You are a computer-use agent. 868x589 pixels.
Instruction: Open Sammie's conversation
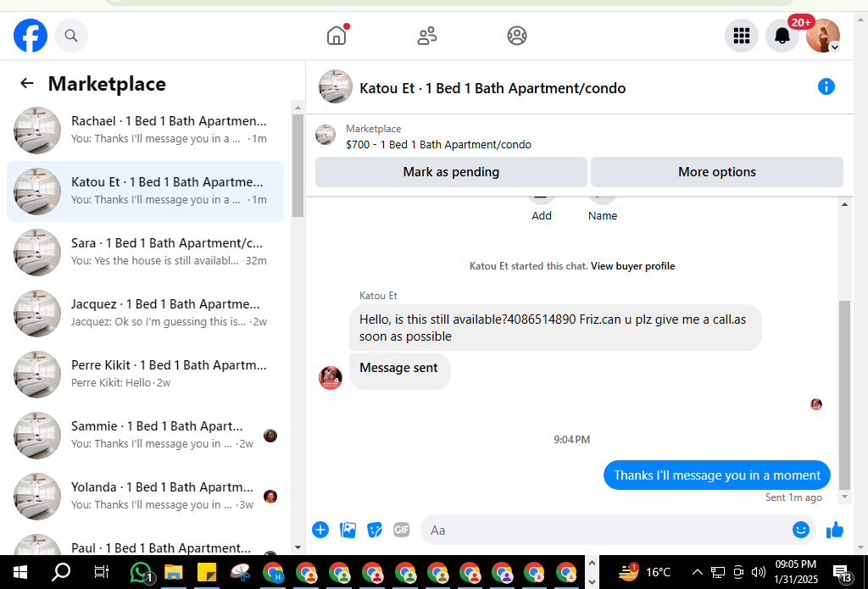click(x=145, y=435)
